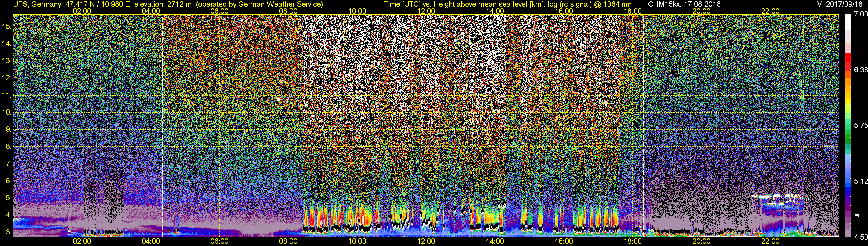Image resolution: width=868 pixels, height=246 pixels.
Task: Click the height axis label 7.
Action: click(x=8, y=164)
